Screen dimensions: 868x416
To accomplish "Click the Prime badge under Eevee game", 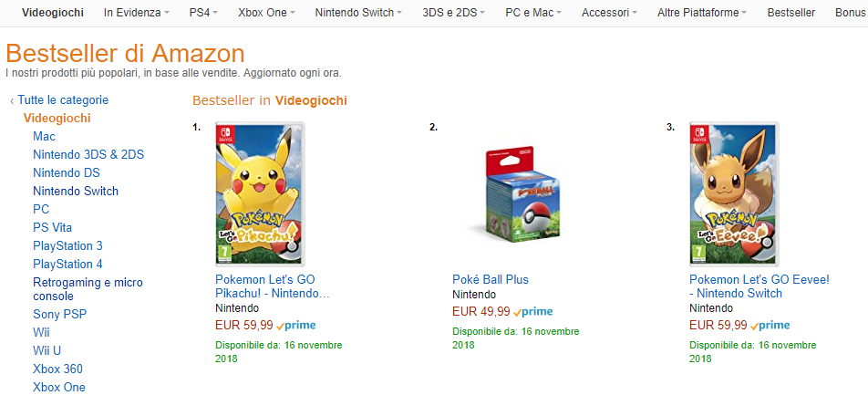I will pyautogui.click(x=770, y=325).
